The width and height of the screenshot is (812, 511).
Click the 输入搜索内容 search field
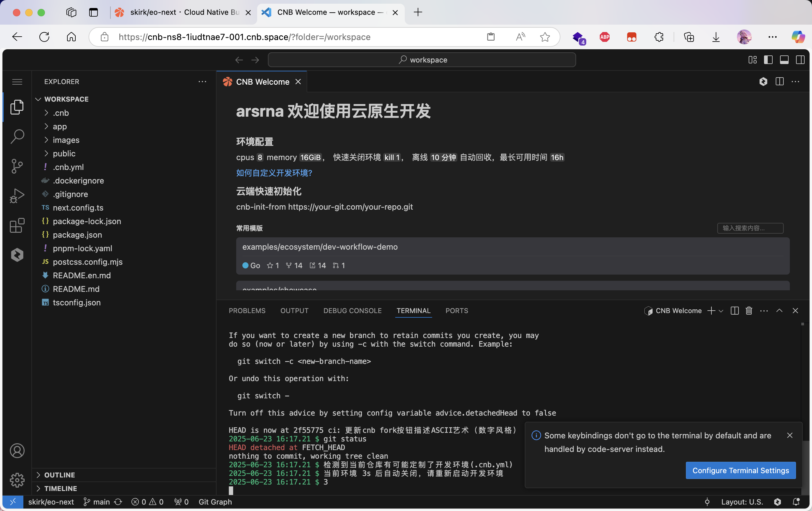coord(750,228)
